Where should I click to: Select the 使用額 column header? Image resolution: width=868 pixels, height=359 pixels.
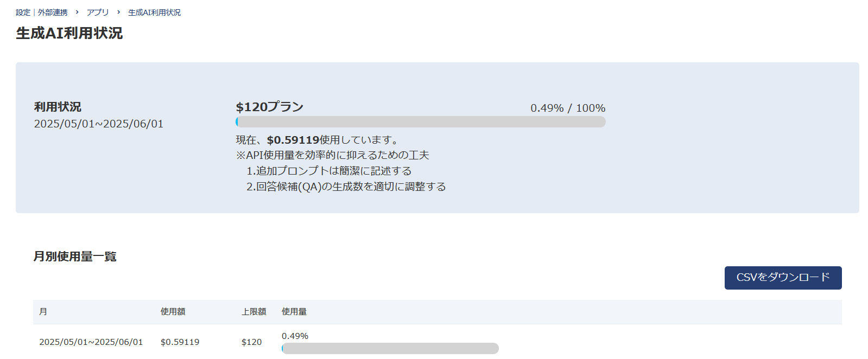tap(173, 312)
